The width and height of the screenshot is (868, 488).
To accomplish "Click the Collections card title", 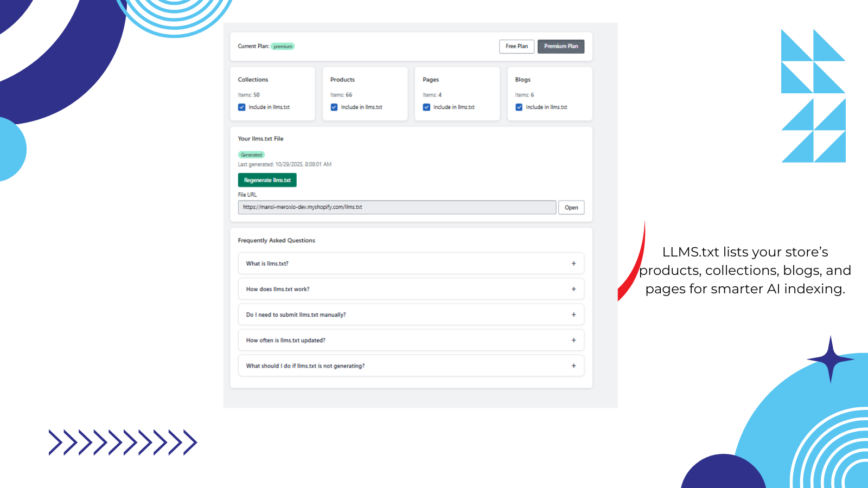I will pos(253,80).
